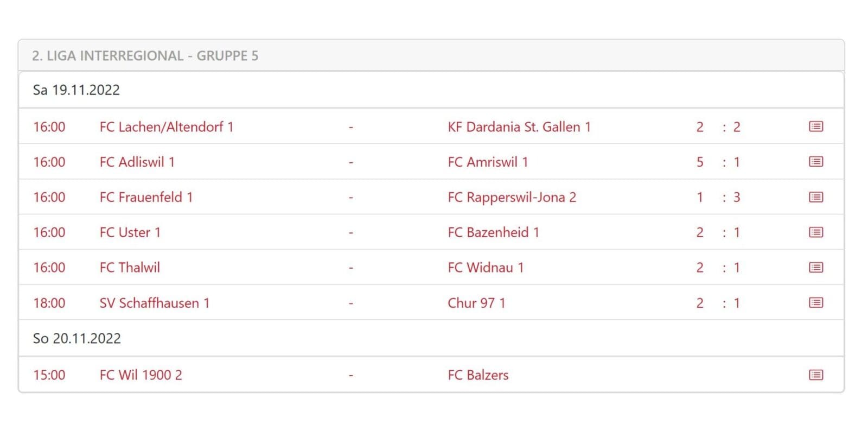The image size is (868, 430).
Task: Open the FC Balzers team link
Action: click(x=478, y=375)
